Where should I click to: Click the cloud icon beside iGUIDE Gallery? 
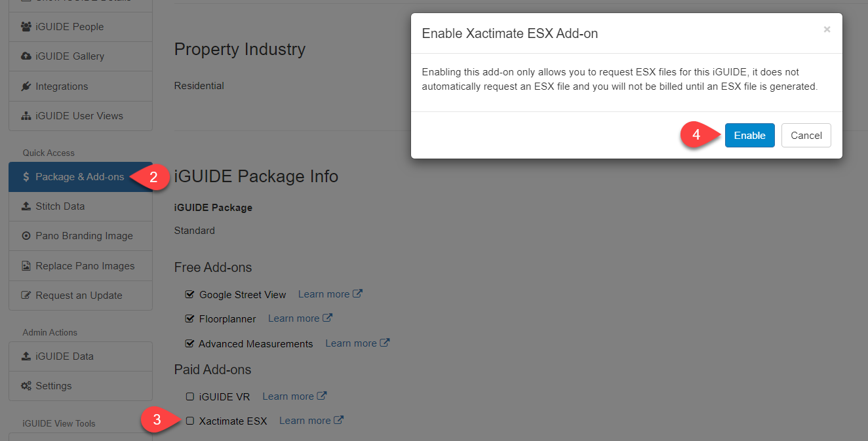point(26,56)
